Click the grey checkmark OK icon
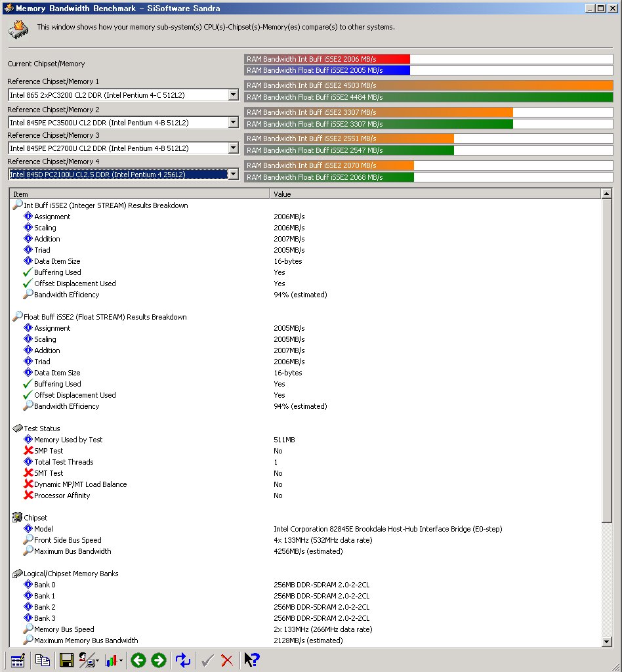This screenshot has height=672, width=622. pos(207,660)
